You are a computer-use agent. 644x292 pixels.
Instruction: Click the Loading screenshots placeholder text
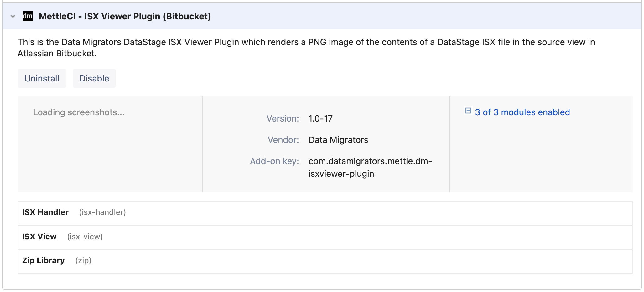[x=79, y=112]
